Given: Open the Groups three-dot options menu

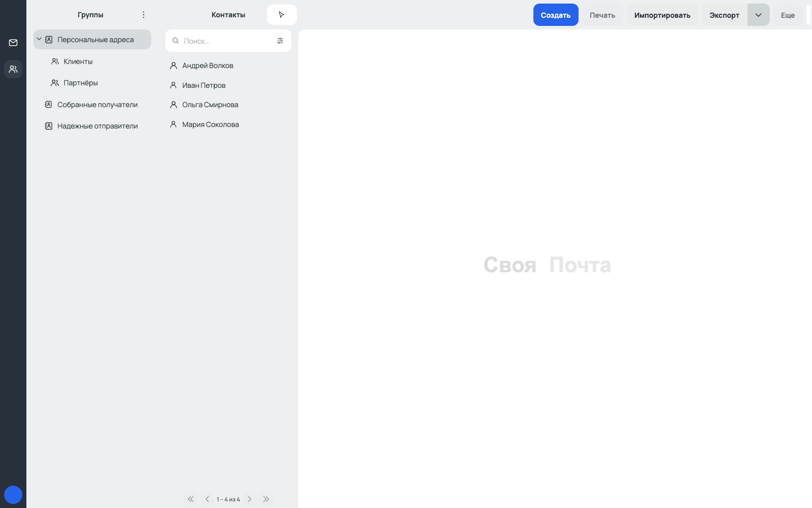Looking at the screenshot, I should (144, 15).
